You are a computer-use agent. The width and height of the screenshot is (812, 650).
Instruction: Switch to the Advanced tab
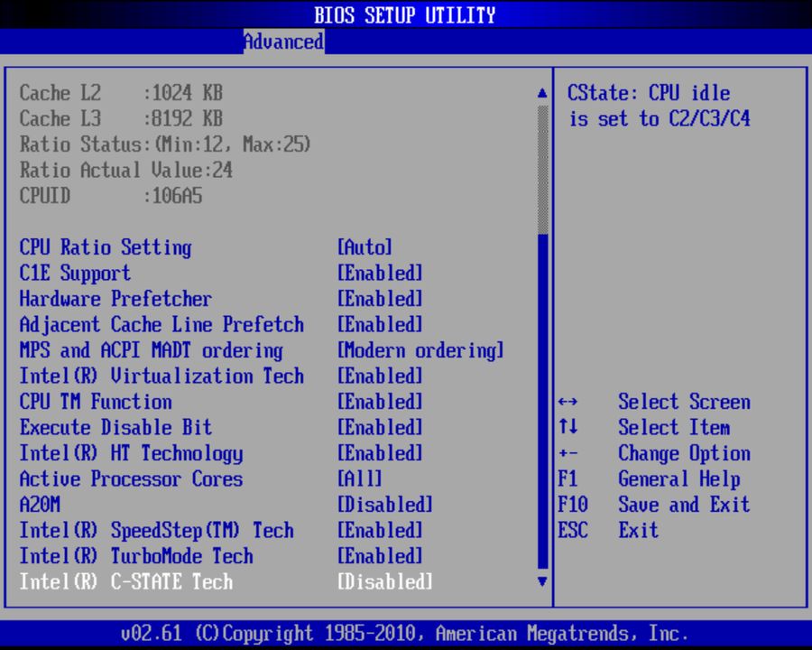click(284, 42)
